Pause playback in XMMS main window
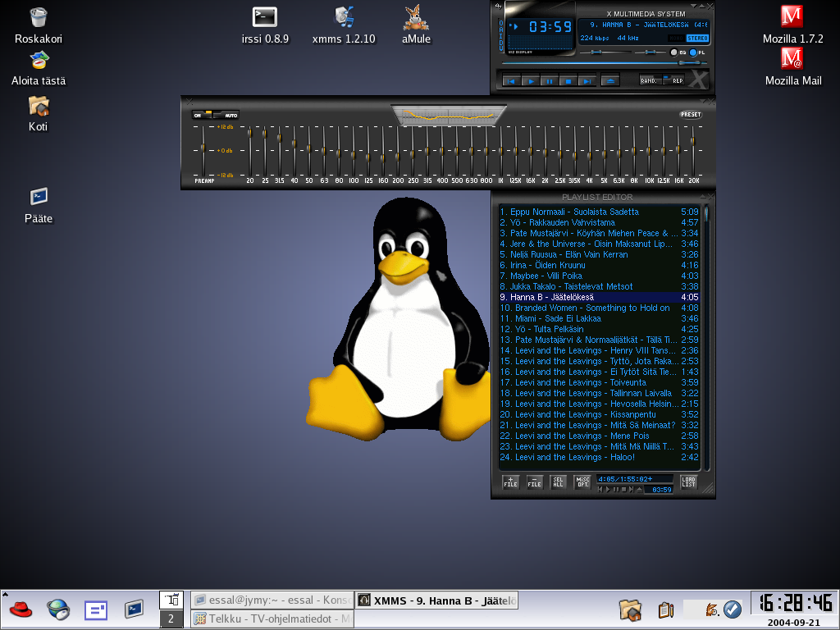The width and height of the screenshot is (840, 630). click(549, 81)
